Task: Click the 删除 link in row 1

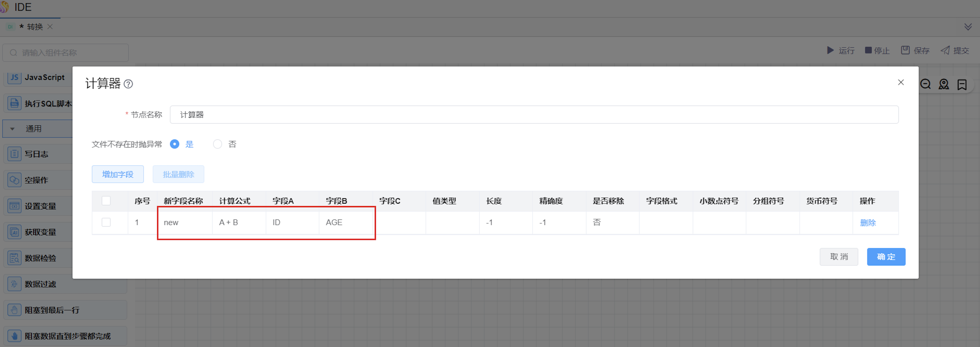Action: tap(868, 223)
